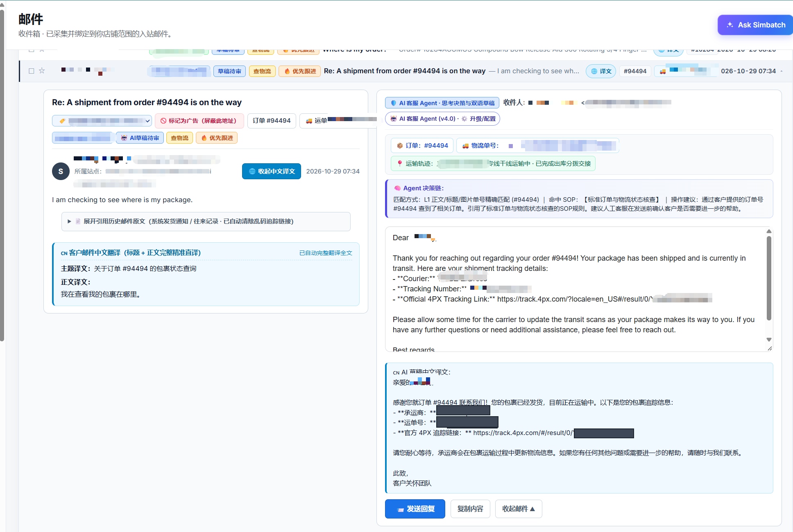
Task: Open AI 客服 Agent (v4.0) 升级/配置
Action: (x=442, y=119)
